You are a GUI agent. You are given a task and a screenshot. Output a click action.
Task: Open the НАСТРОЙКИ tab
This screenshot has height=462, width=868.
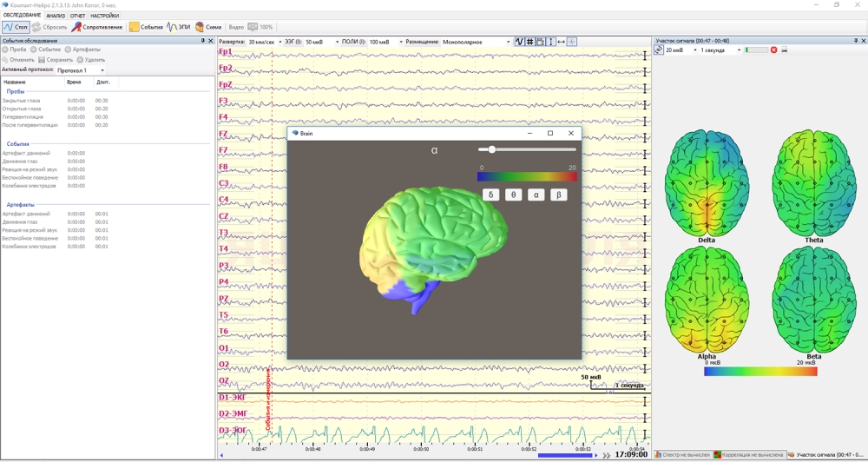[105, 16]
